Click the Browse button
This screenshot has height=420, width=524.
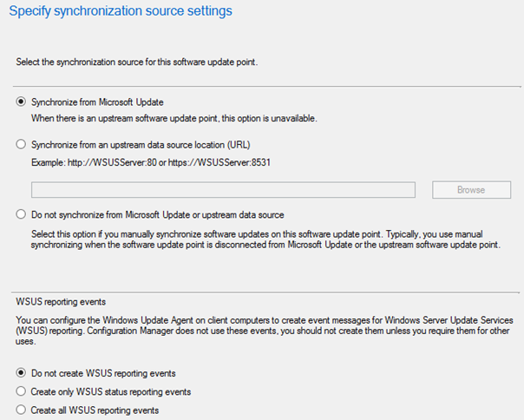[472, 190]
